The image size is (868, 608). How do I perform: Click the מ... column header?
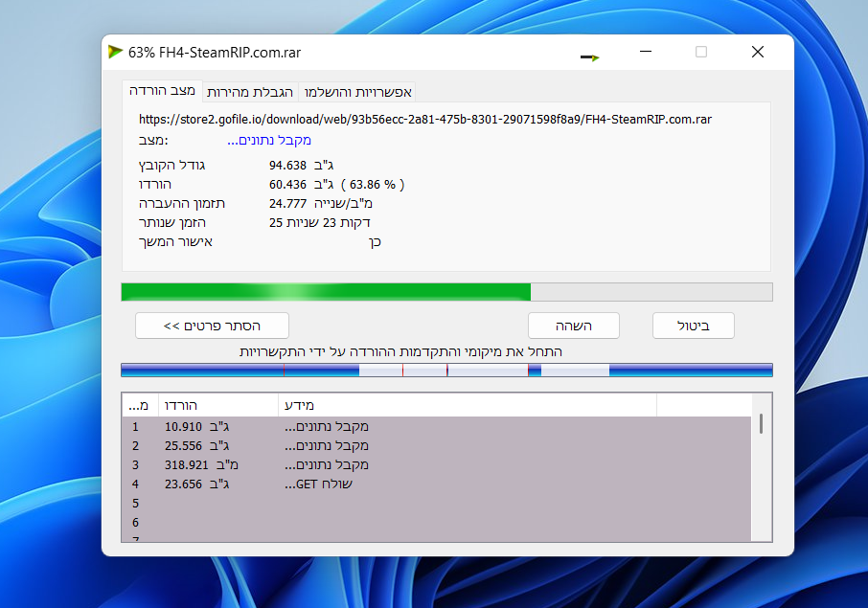(x=140, y=406)
